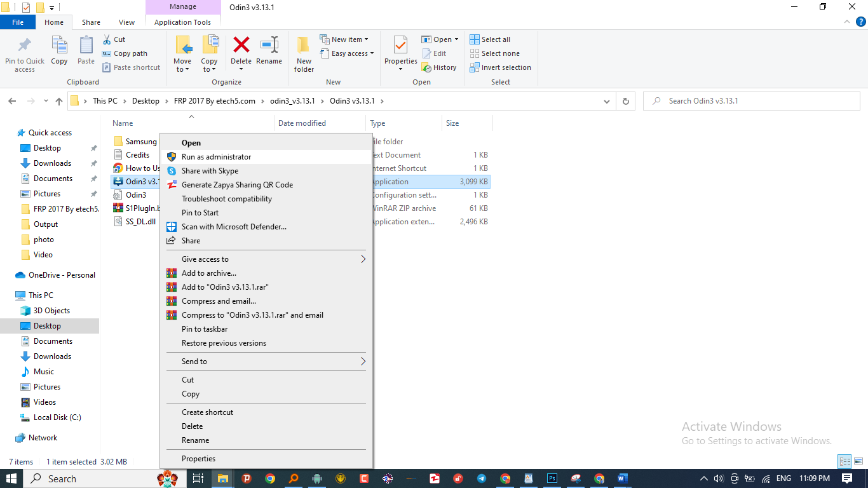Choose Generate Zapya Sharing QR Code
The image size is (868, 488).
(x=266, y=185)
